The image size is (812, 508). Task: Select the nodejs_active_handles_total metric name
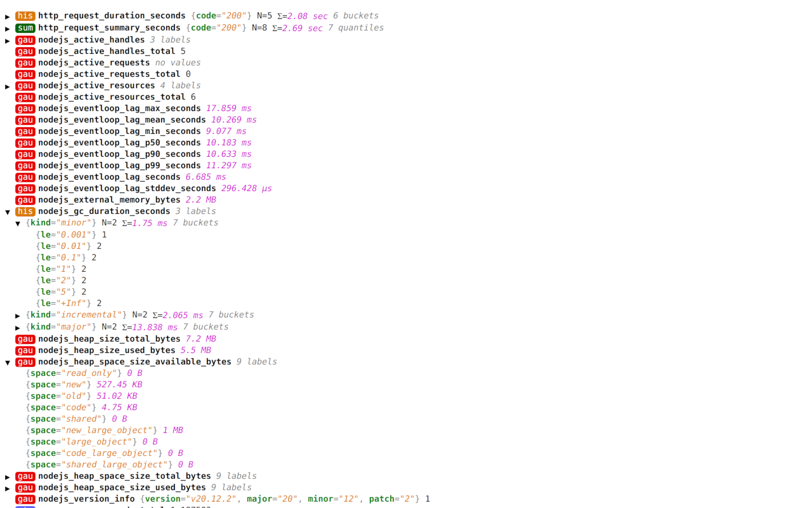[107, 51]
